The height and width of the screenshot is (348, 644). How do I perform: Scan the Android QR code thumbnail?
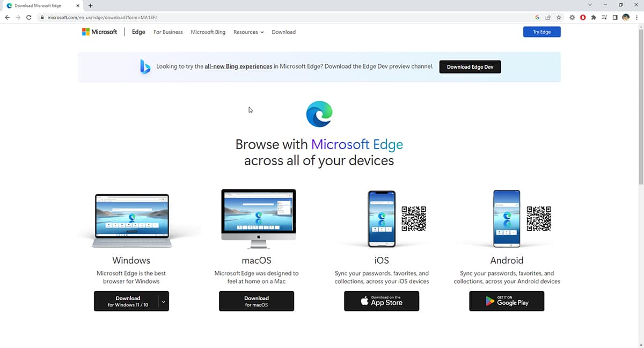click(x=541, y=219)
